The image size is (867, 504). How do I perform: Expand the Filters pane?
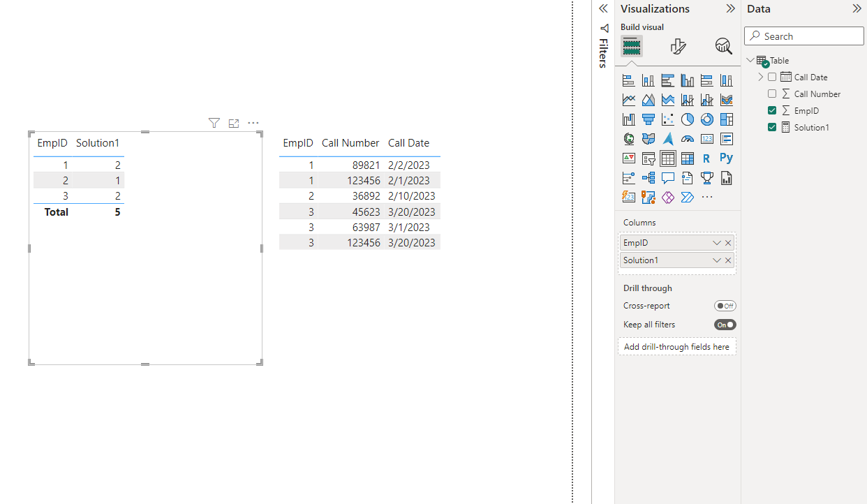603,9
